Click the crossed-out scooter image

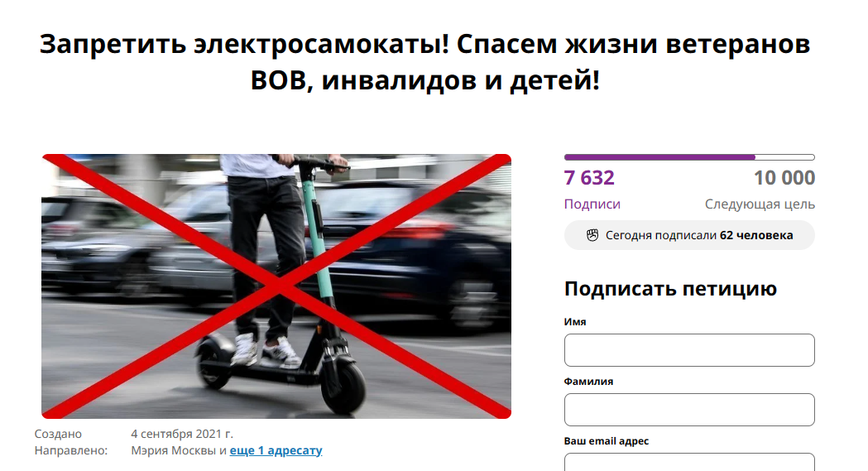tap(276, 286)
